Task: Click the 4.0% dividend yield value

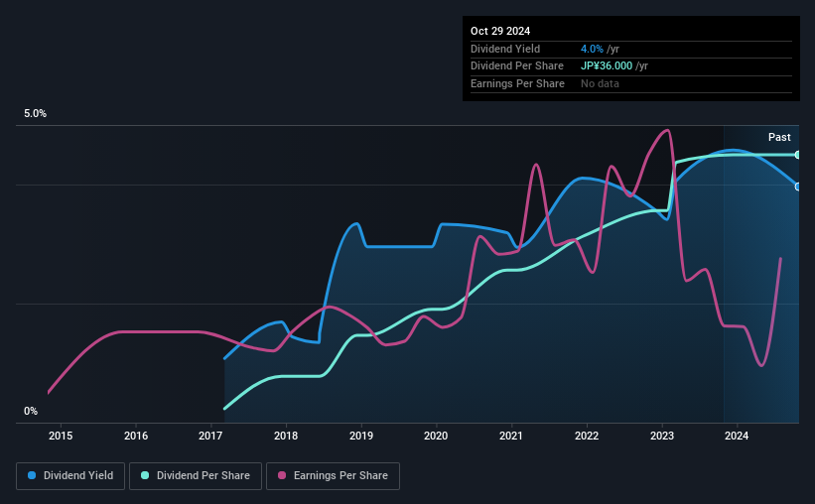Action: pyautogui.click(x=592, y=49)
